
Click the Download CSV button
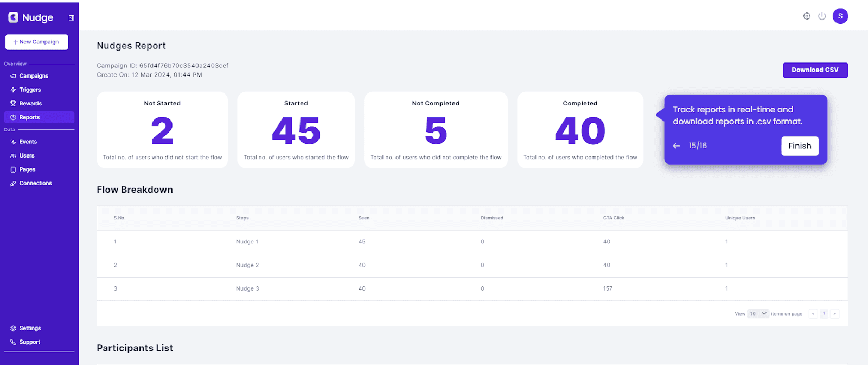click(x=815, y=70)
